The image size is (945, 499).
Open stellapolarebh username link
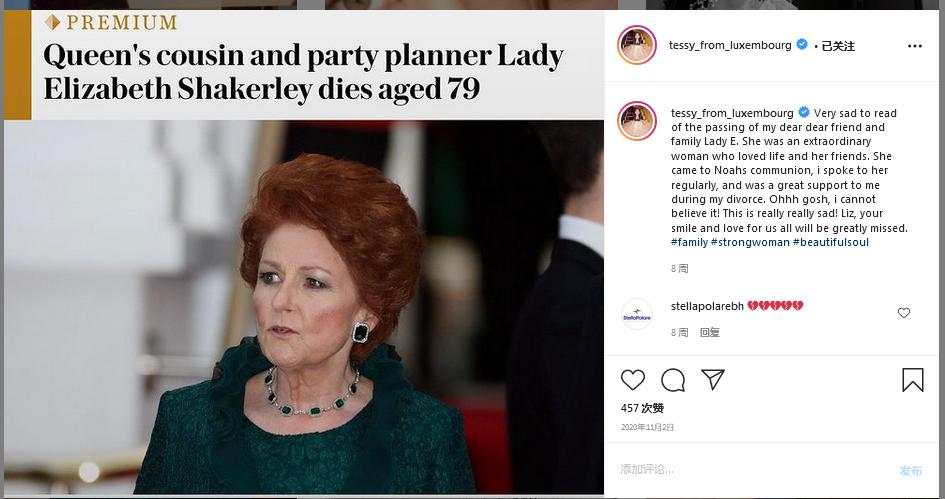pos(707,306)
